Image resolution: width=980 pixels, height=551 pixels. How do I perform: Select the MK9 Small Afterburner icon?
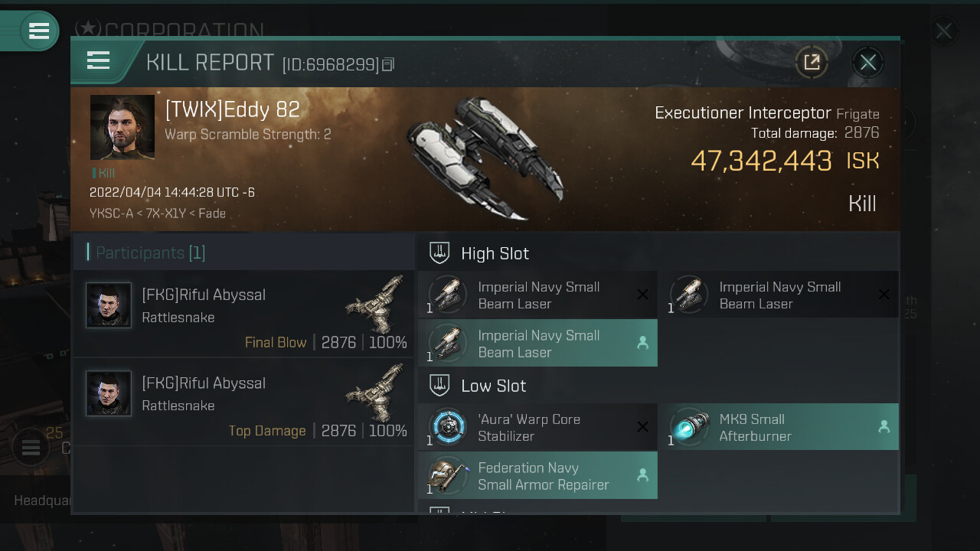(x=689, y=427)
